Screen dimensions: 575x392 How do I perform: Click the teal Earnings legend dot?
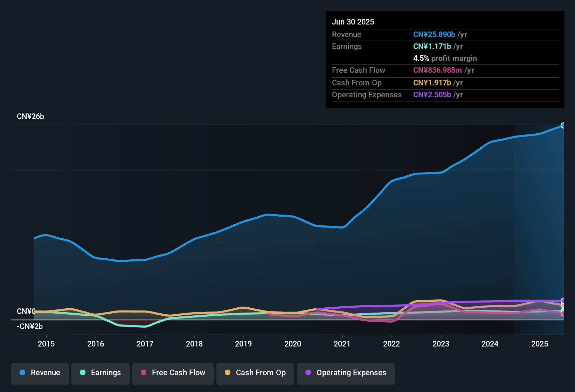(83, 373)
